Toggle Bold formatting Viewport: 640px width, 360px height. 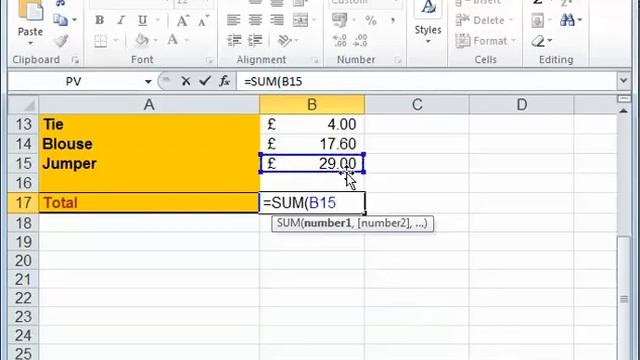(99, 20)
